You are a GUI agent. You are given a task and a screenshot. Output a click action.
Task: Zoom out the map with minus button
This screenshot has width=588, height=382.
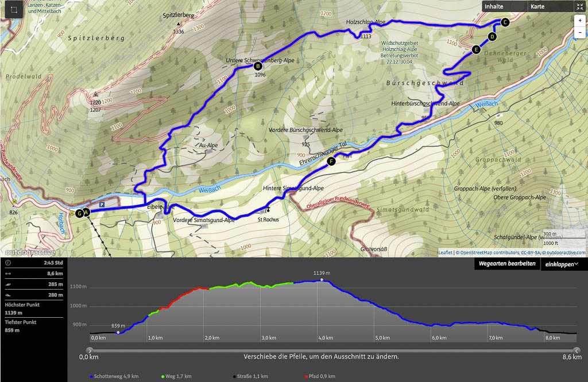580,33
